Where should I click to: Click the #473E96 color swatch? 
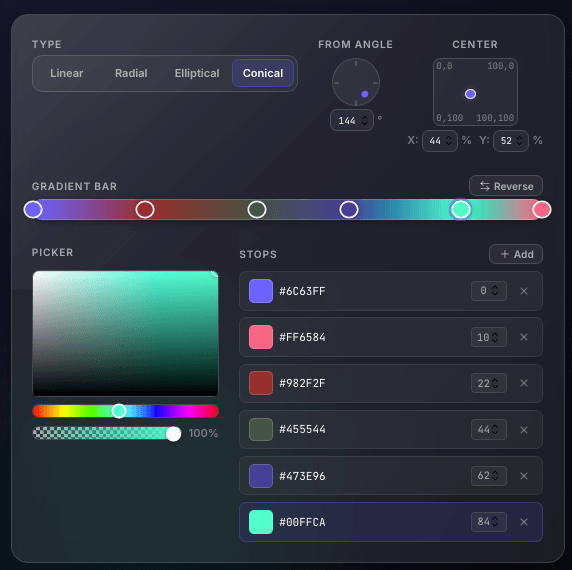point(261,476)
